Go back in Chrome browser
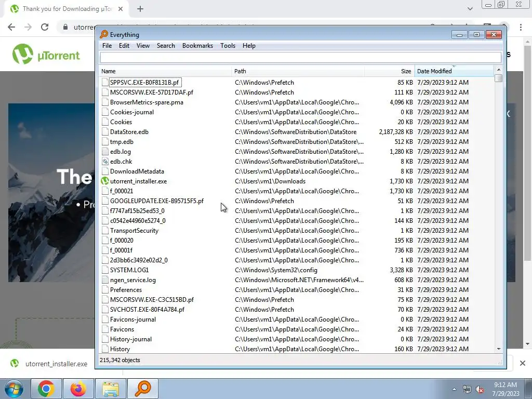 tap(11, 27)
